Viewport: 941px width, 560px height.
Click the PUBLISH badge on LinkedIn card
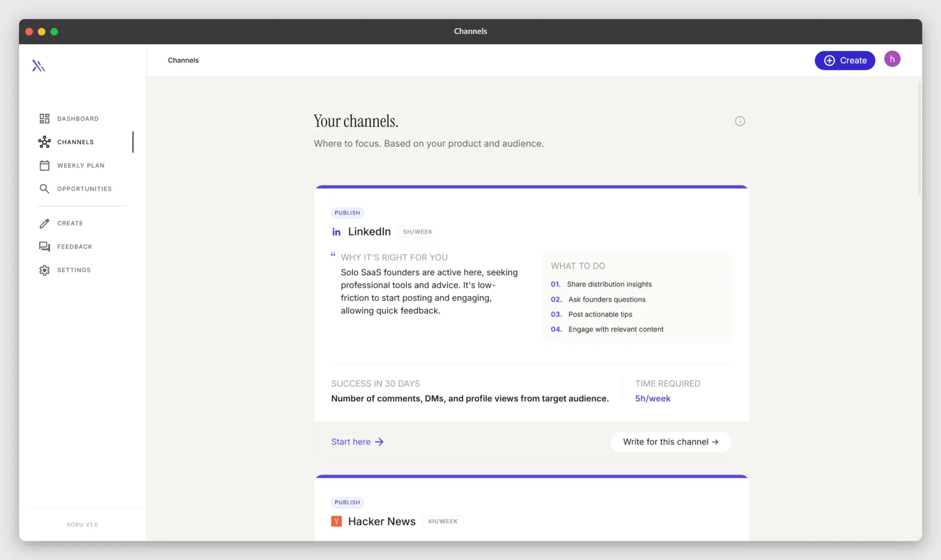[347, 213]
